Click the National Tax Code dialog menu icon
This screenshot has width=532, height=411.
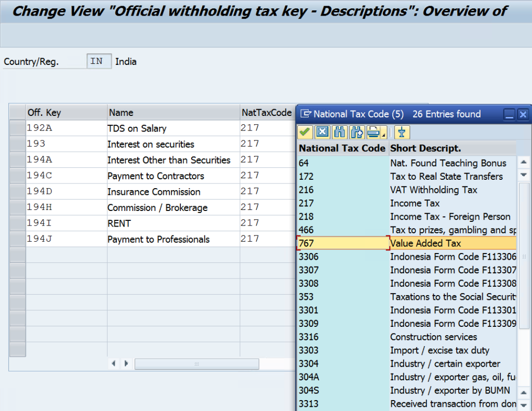tap(305, 114)
